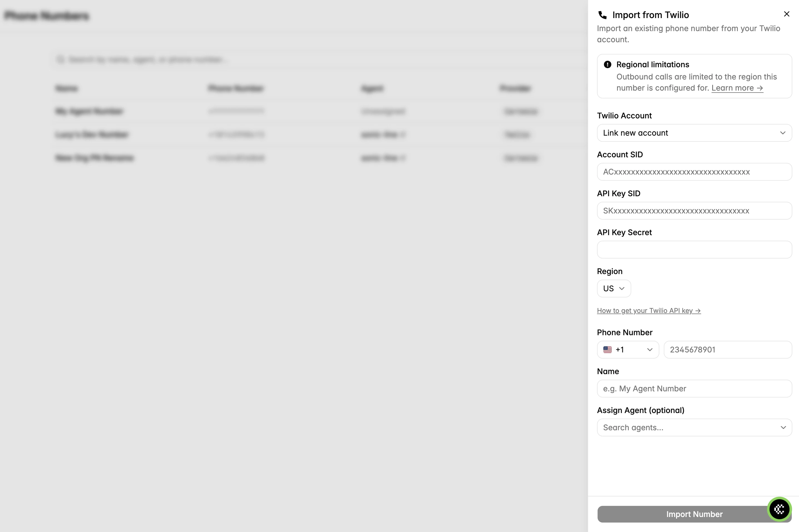Open the round green assistant widget icon
This screenshot has height=532, width=799.
pos(779,509)
